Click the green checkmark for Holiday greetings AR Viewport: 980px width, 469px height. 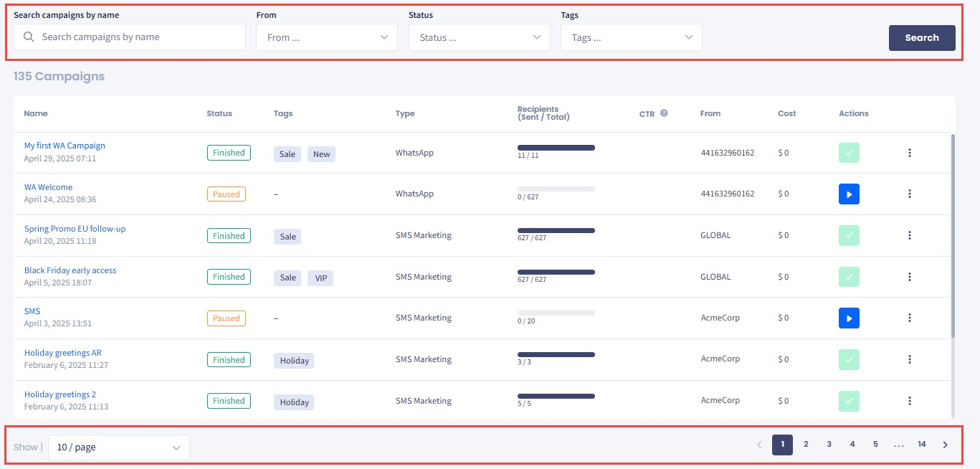tap(850, 359)
